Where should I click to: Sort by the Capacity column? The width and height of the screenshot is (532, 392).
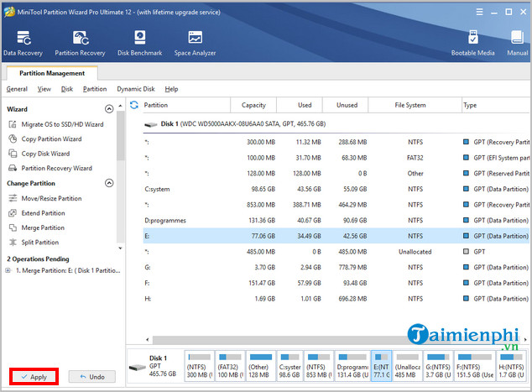point(253,105)
